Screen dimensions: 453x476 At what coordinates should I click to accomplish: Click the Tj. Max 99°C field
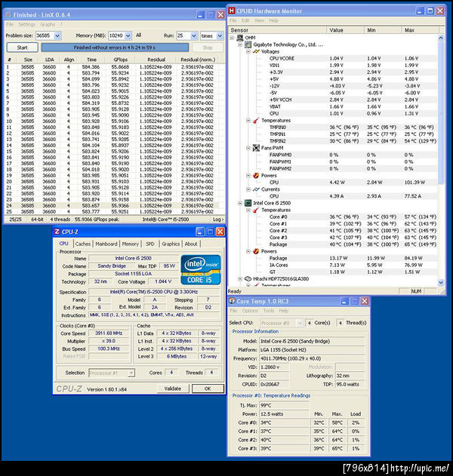[x=284, y=405]
